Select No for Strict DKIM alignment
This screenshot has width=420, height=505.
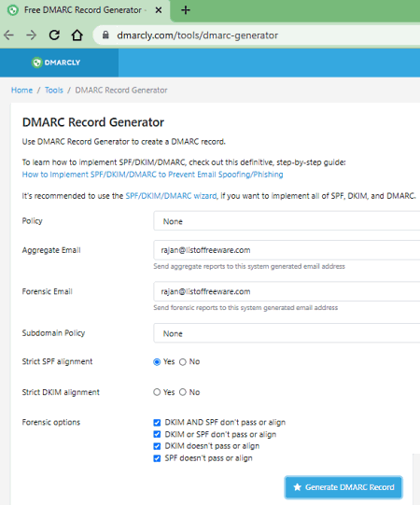pyautogui.click(x=183, y=392)
